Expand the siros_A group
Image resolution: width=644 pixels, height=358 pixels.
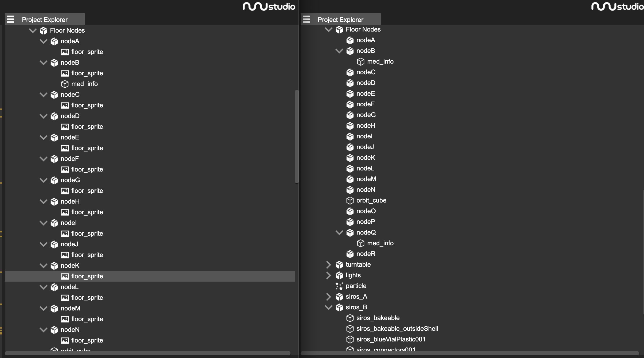(328, 297)
